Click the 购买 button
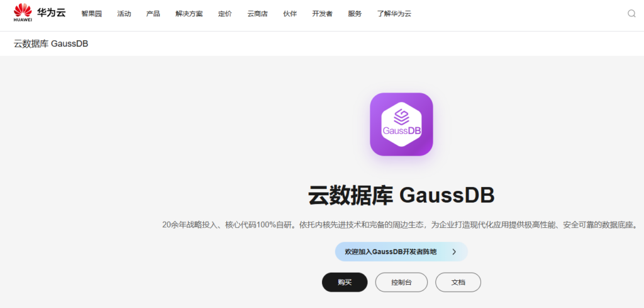 345,282
